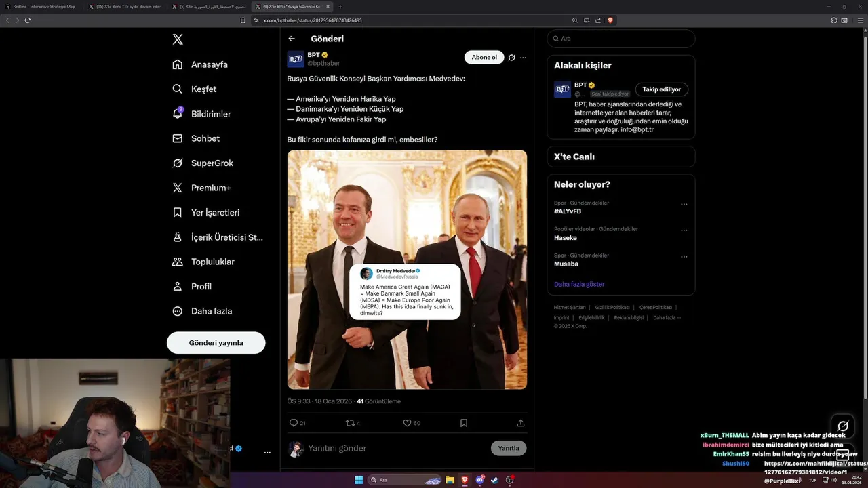
Task: Open Anasayfa home in the sidebar
Action: pos(200,64)
